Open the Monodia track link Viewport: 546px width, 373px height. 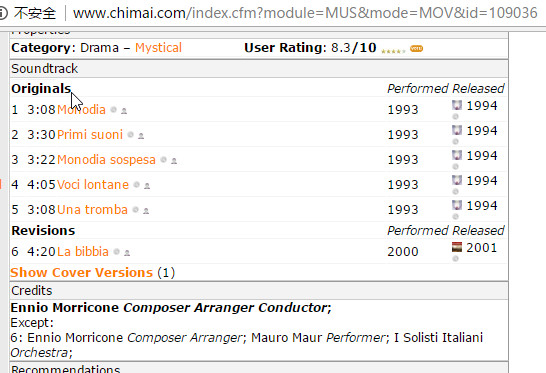(81, 110)
